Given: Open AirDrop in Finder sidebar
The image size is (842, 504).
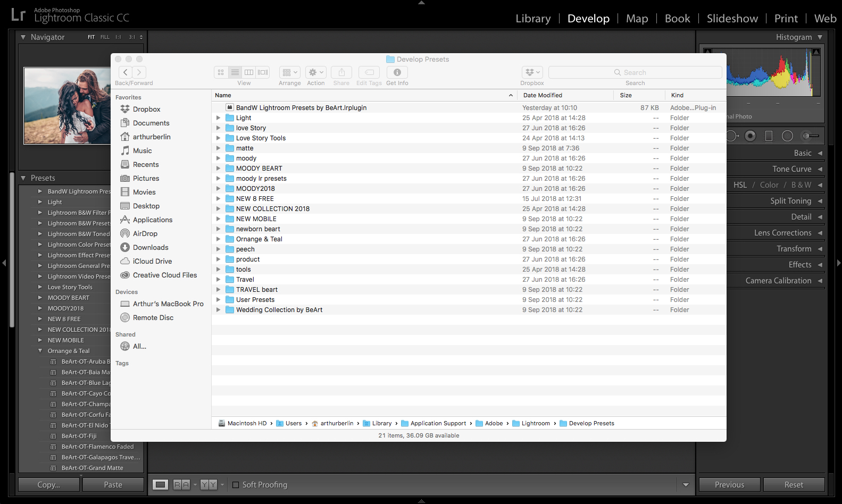Looking at the screenshot, I should tap(145, 233).
